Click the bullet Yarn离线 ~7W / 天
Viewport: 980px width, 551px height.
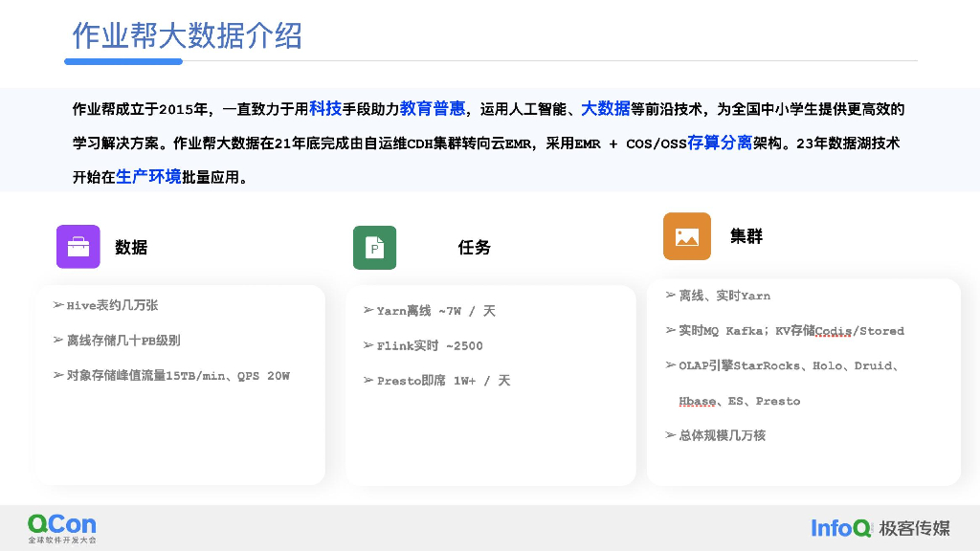(x=435, y=311)
